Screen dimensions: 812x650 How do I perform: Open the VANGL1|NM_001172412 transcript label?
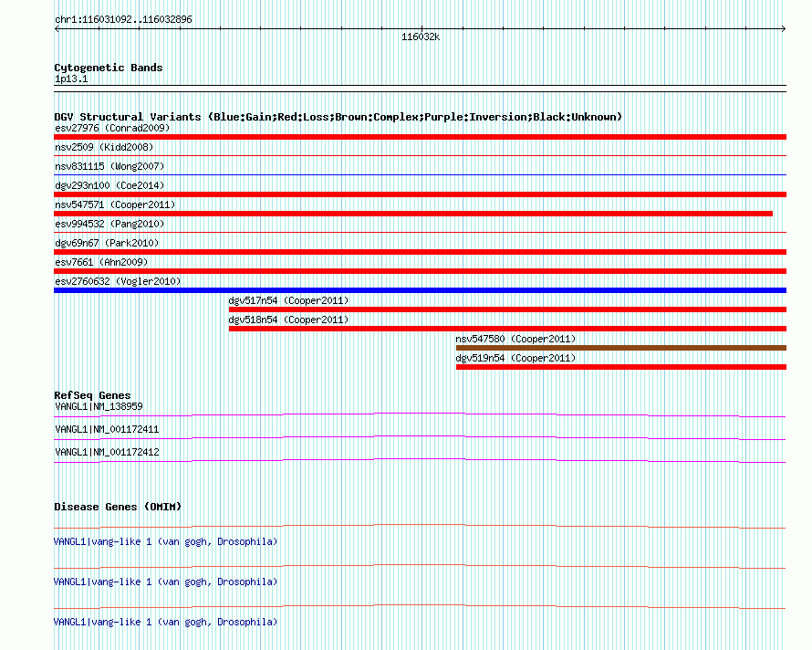107,453
